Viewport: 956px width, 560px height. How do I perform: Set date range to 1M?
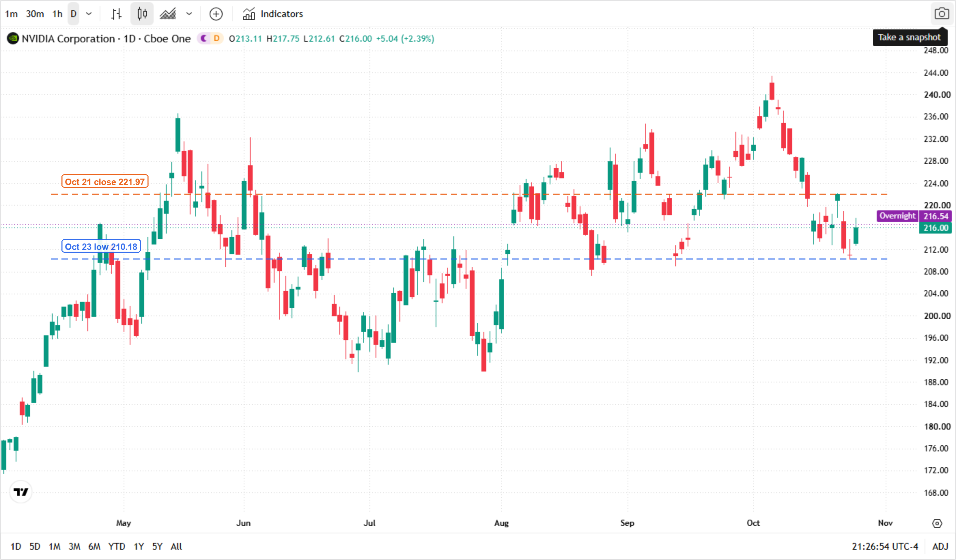tap(54, 546)
